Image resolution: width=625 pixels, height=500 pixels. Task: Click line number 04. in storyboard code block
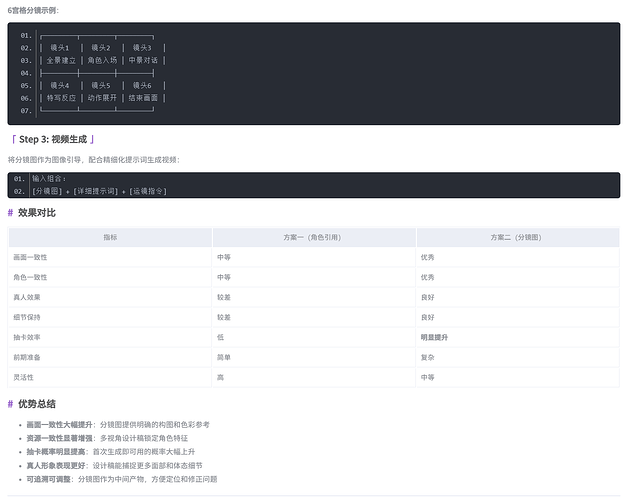click(26, 73)
